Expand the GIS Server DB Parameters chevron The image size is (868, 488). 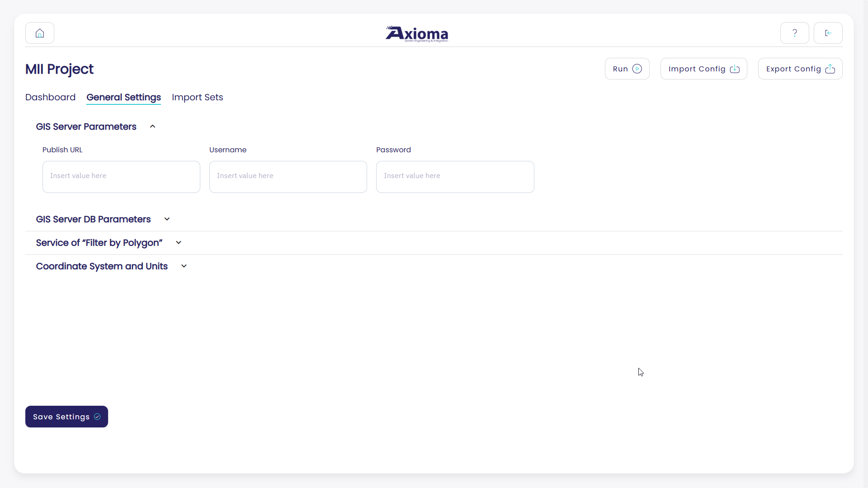167,219
